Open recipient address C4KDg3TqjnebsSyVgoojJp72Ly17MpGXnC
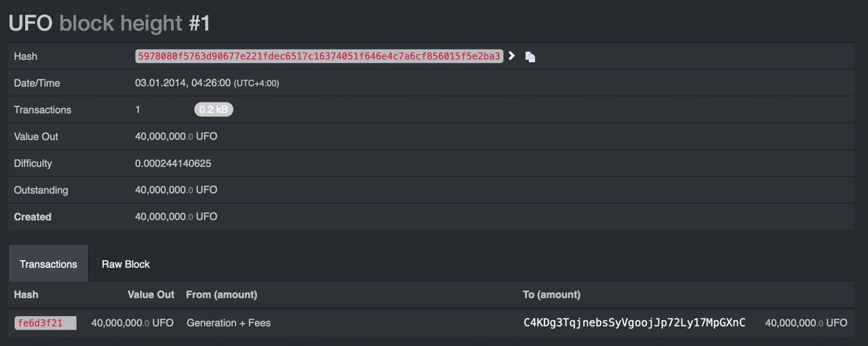 635,323
